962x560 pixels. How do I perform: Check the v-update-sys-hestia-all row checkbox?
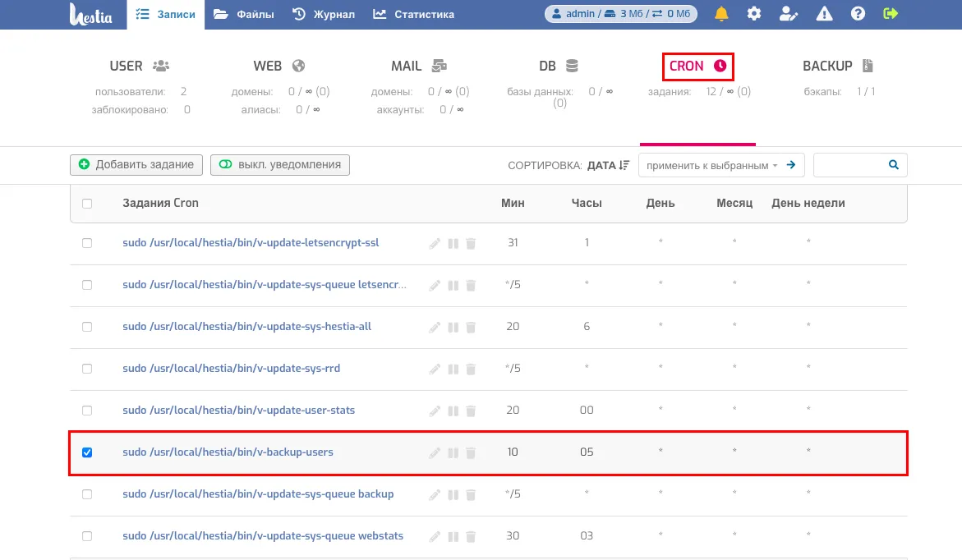pos(87,327)
